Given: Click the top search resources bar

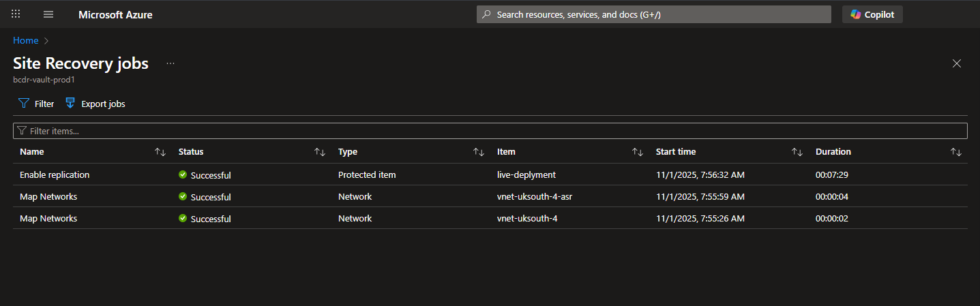Looking at the screenshot, I should (x=653, y=14).
